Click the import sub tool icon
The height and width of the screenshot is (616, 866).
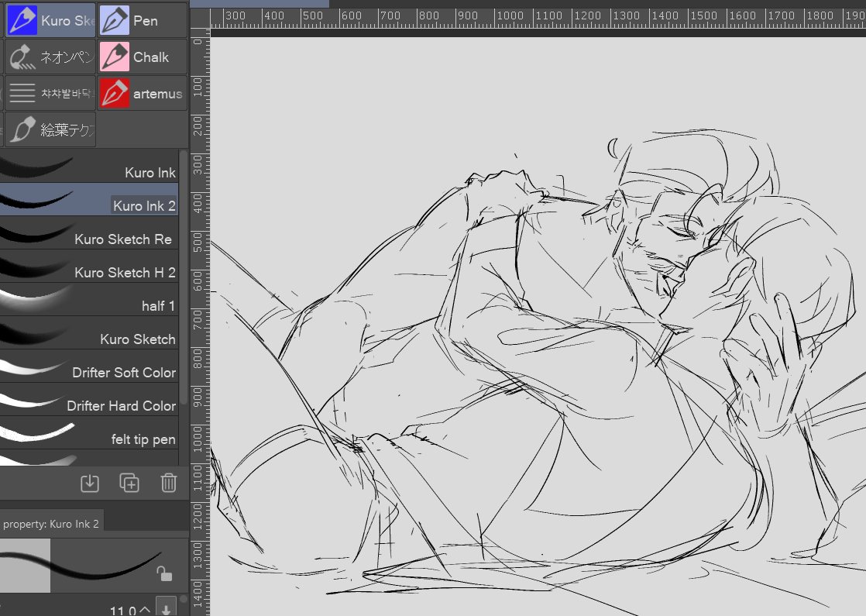pos(90,483)
